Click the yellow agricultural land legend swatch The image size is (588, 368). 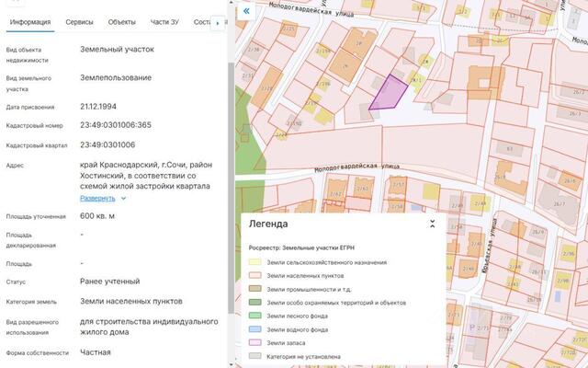(x=254, y=262)
